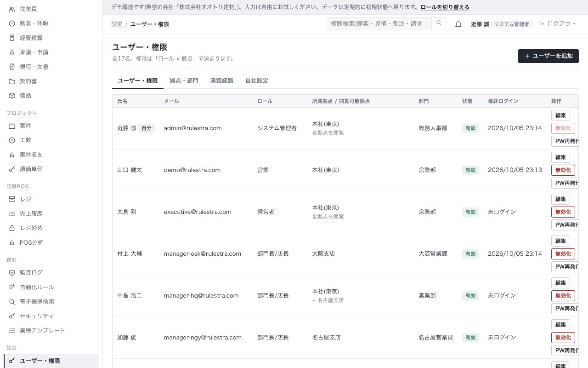Image resolution: width=588 pixels, height=368 pixels.
Task: Go to 売上履歴 in the sidebar
Action: point(51,213)
